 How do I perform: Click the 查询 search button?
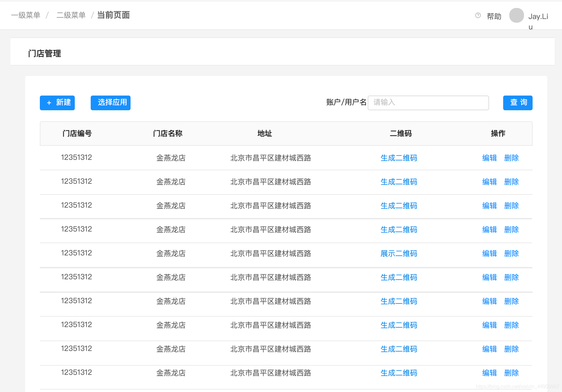pyautogui.click(x=518, y=103)
